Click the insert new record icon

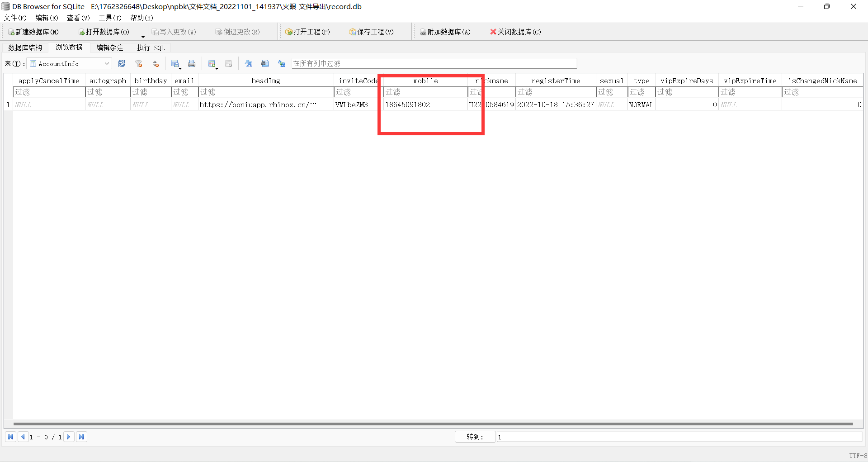coord(212,64)
